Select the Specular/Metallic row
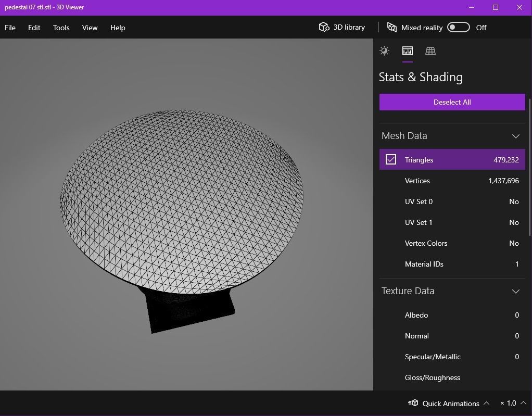This screenshot has height=416, width=532. [x=452, y=357]
